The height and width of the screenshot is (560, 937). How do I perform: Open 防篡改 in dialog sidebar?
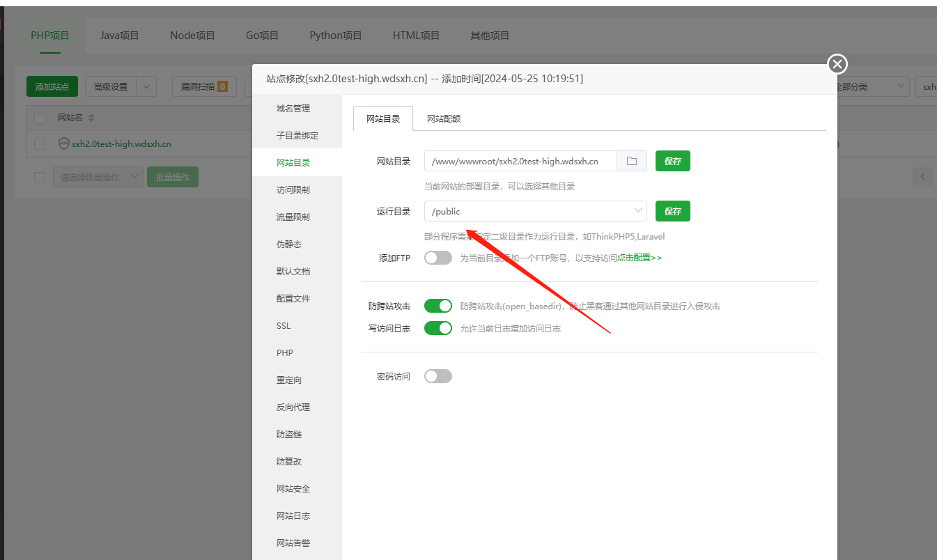297,461
